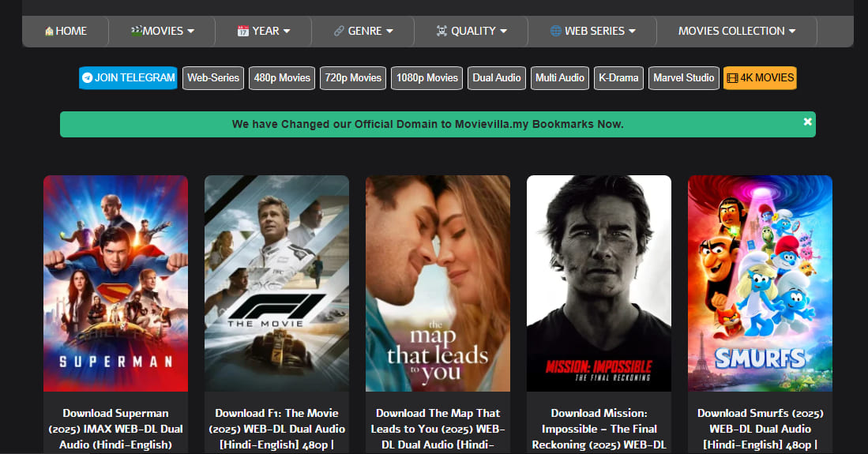Viewport: 868px width, 454px height.
Task: Click the icon beside QUALITY
Action: 442,32
